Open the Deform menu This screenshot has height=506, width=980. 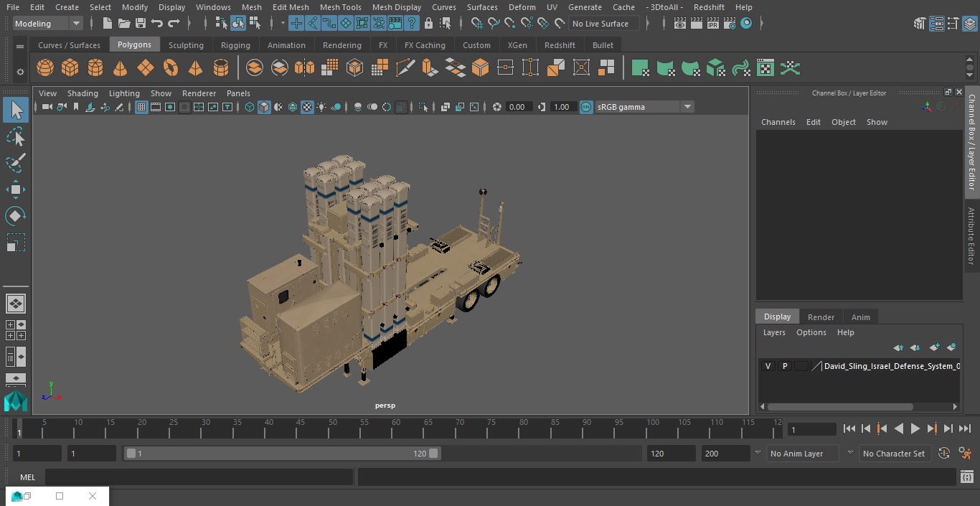click(522, 7)
